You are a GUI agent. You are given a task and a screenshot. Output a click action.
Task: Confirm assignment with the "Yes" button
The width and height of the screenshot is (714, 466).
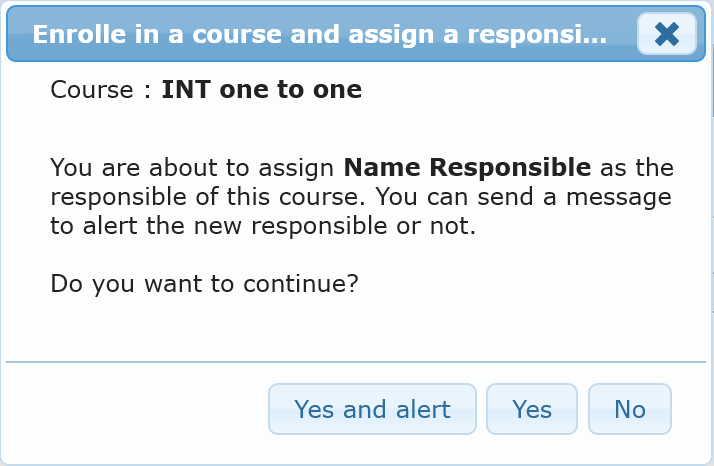point(532,409)
